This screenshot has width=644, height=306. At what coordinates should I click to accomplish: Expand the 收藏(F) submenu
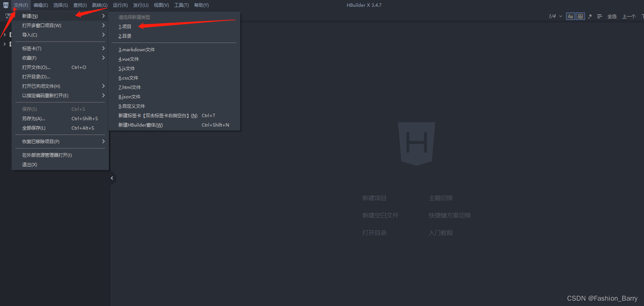tap(61, 58)
